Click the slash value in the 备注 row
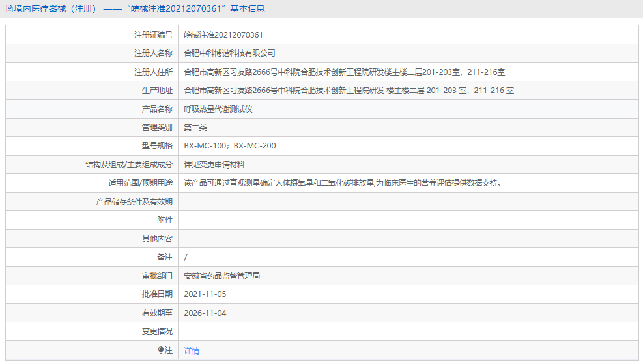Screen dimensions: 643x364 (186, 257)
